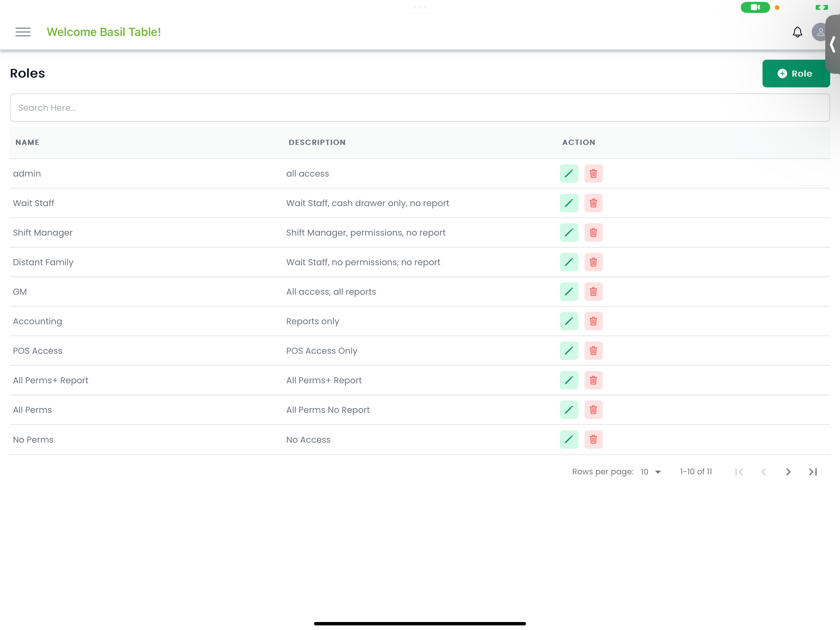Open the hamburger navigation menu
The image size is (840, 630).
(x=23, y=32)
